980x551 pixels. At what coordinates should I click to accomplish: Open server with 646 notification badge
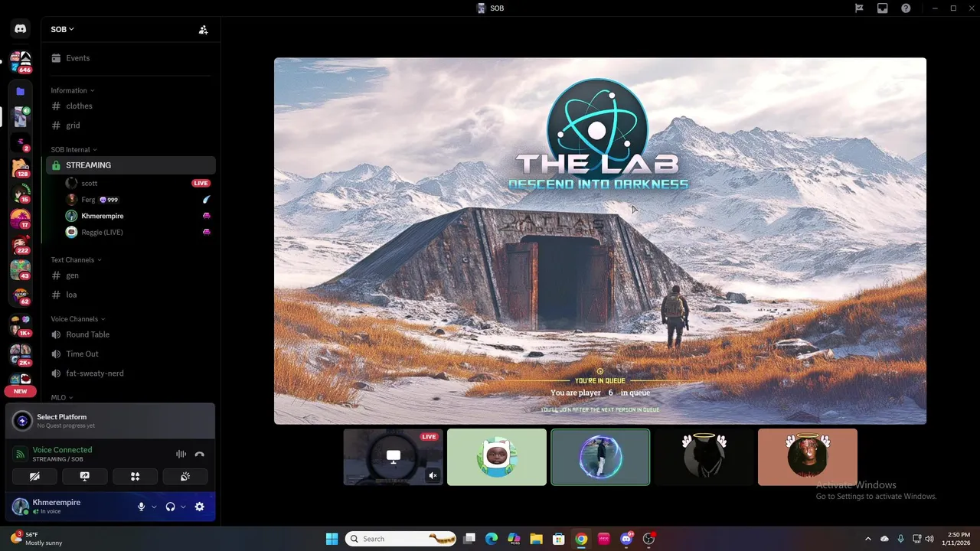[21, 62]
